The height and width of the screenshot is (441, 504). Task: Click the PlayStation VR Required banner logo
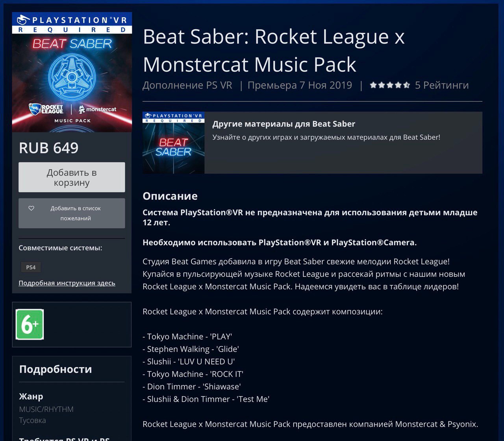[x=72, y=23]
